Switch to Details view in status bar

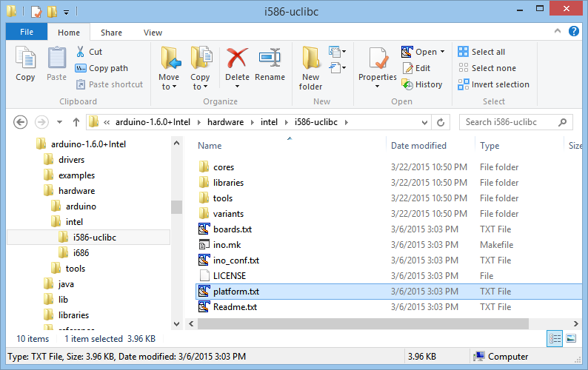(555, 339)
